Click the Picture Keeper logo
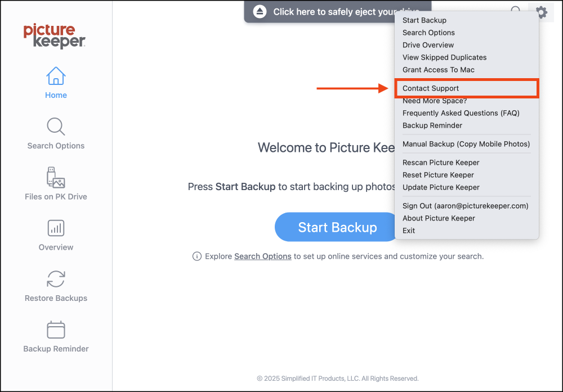 (x=55, y=36)
